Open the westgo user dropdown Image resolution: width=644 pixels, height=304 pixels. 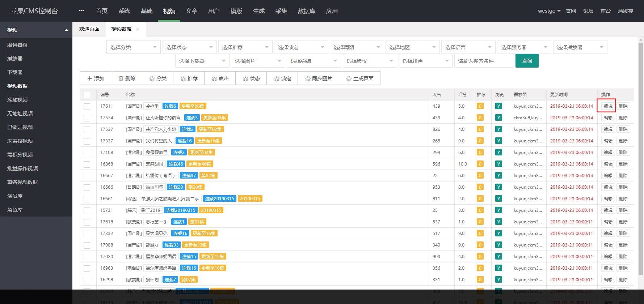(x=549, y=11)
